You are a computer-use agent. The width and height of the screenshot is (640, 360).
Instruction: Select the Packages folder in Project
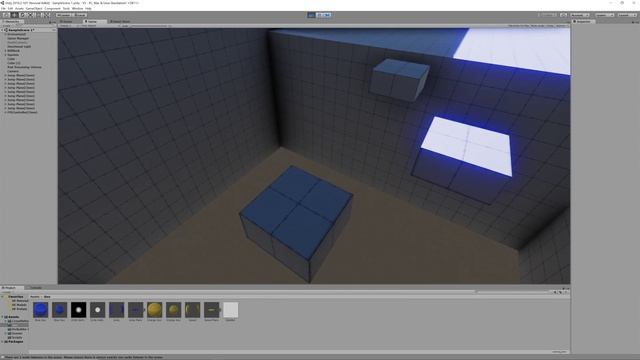click(x=16, y=342)
